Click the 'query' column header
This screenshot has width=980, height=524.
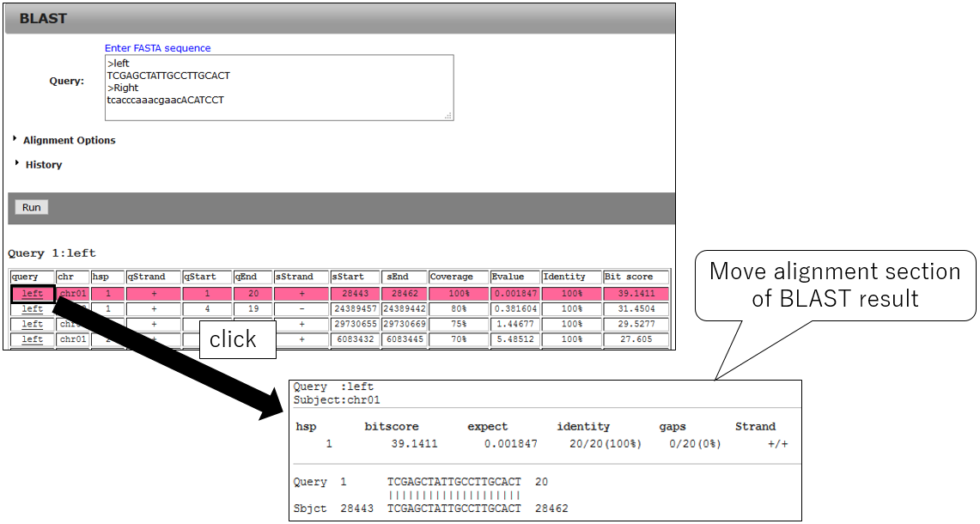click(x=33, y=277)
